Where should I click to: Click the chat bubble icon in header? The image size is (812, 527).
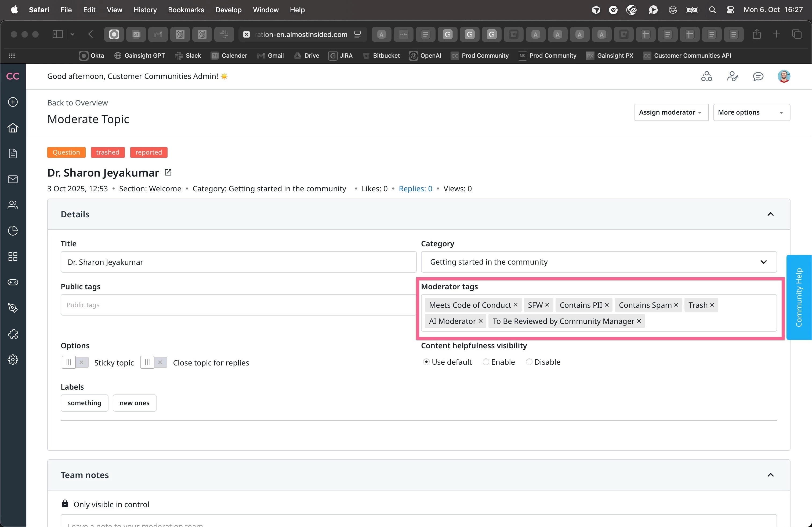758,76
